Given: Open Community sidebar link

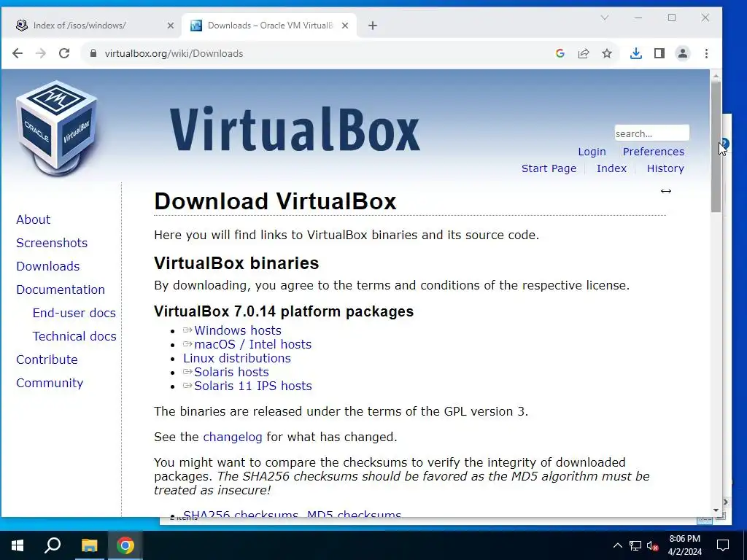Looking at the screenshot, I should pyautogui.click(x=50, y=383).
